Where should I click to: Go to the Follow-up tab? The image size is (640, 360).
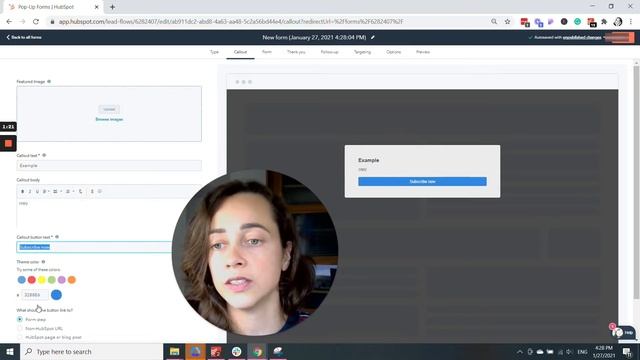(x=329, y=52)
